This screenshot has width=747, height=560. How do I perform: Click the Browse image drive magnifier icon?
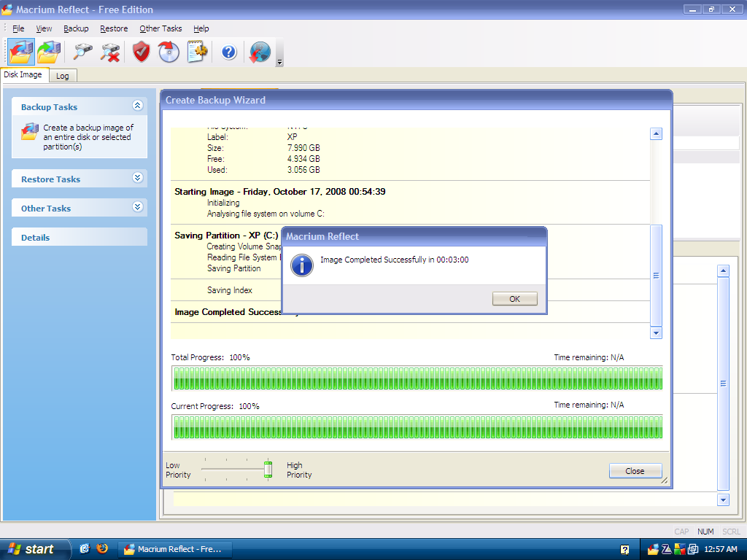coord(83,52)
